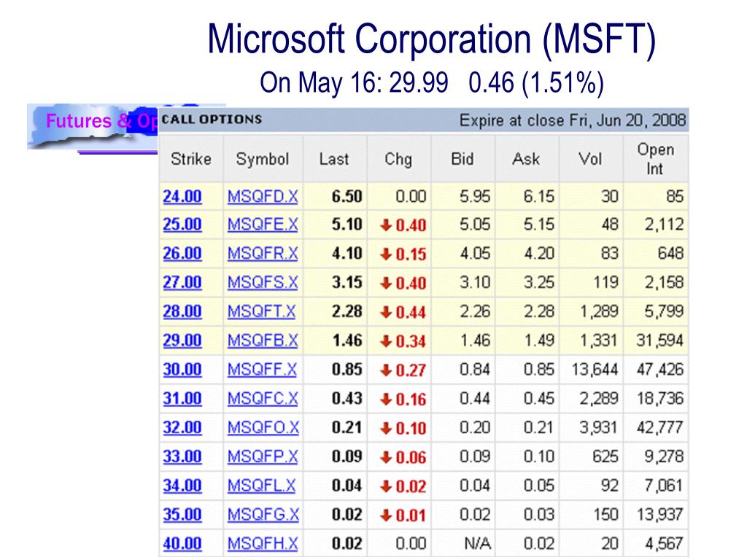Screen dimensions: 747x560
Task: Click symbol link MSQFG.X
Action: coord(263,515)
